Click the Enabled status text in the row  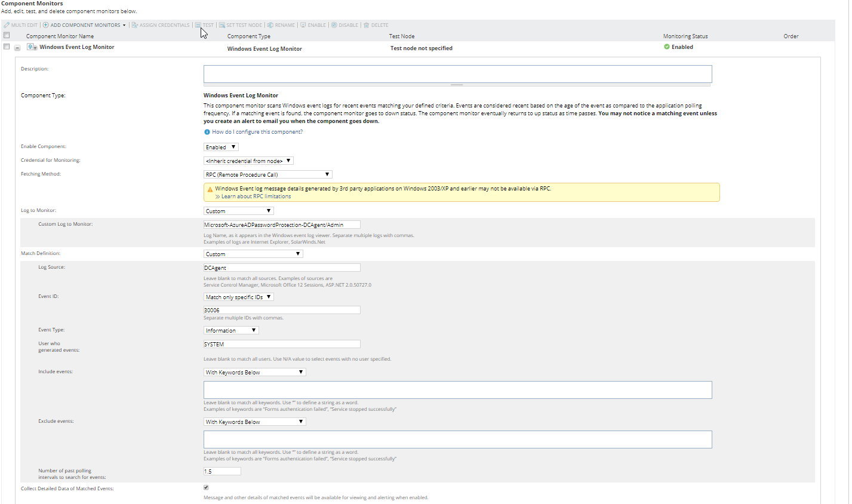coord(682,47)
